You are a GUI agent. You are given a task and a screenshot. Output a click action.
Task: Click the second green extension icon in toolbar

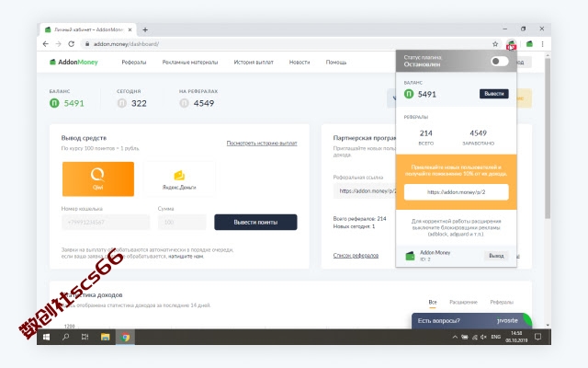529,44
